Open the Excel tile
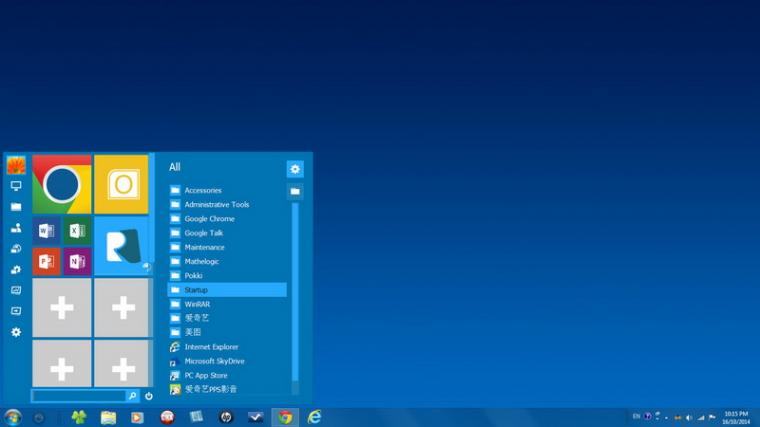Image resolution: width=760 pixels, height=427 pixels. (76, 231)
